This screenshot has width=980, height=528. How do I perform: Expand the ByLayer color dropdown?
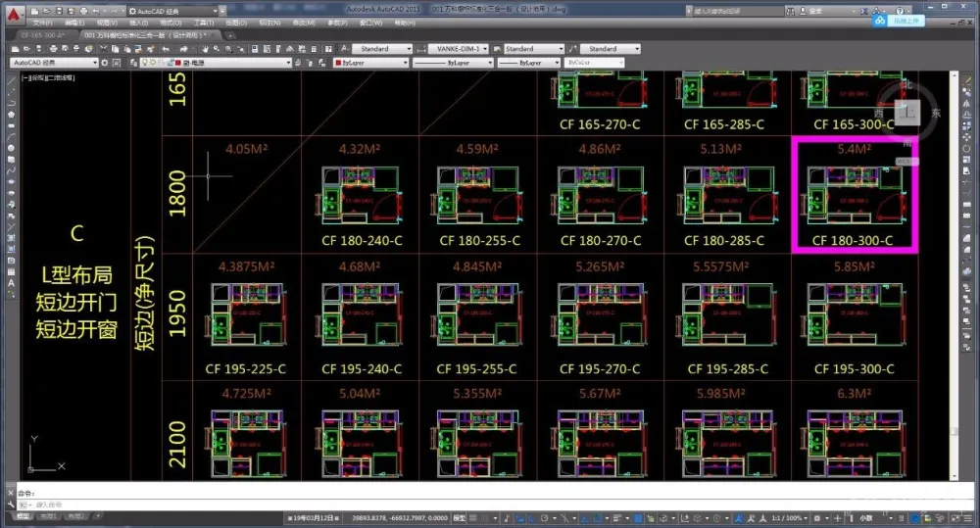pos(370,63)
